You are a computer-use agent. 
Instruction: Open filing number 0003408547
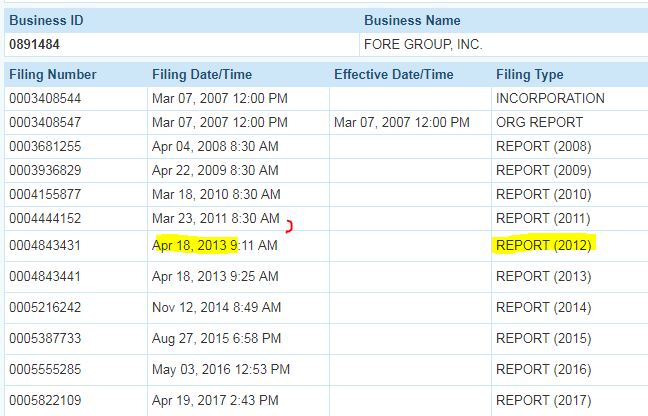(x=44, y=123)
